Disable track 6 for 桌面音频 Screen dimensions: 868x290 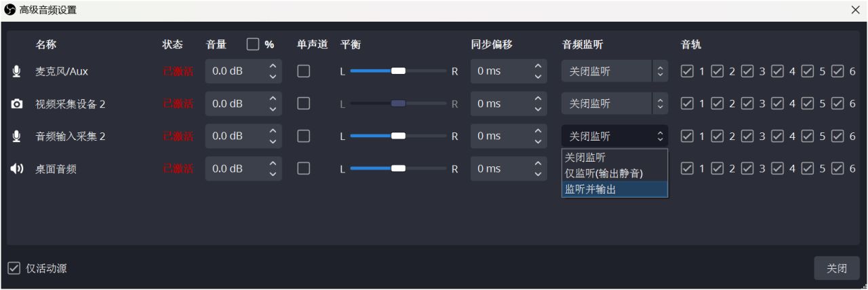pos(837,169)
